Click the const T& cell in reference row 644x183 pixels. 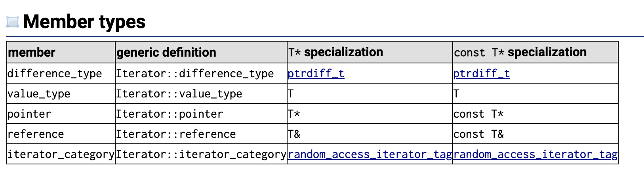pos(535,134)
